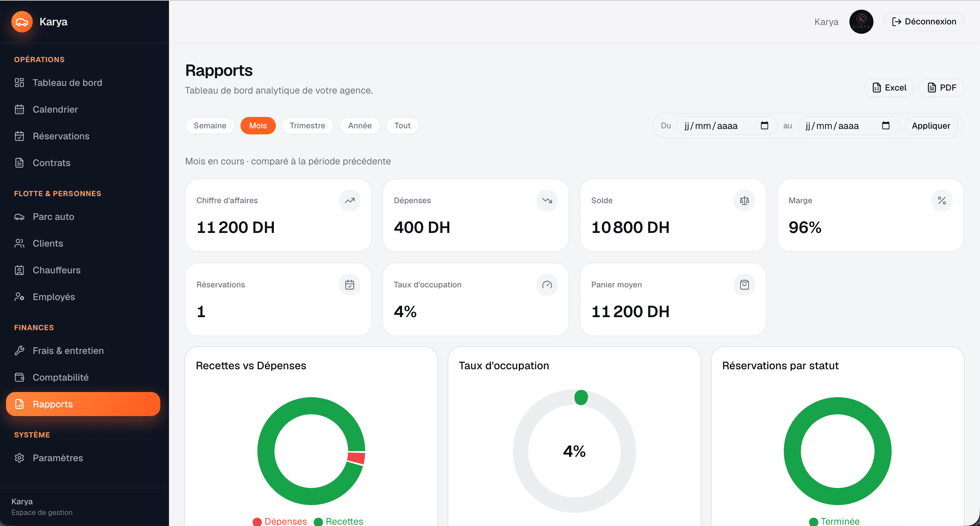
Task: Click the Rapports file-chart icon
Action: [19, 404]
